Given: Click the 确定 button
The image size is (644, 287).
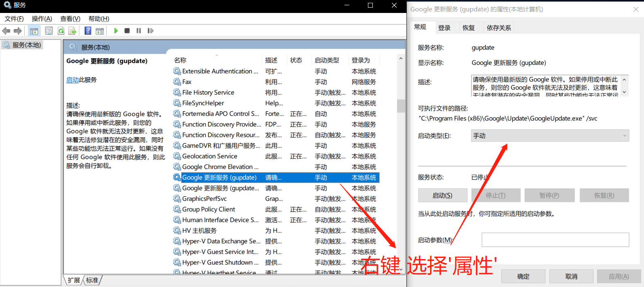Looking at the screenshot, I should click(523, 276).
